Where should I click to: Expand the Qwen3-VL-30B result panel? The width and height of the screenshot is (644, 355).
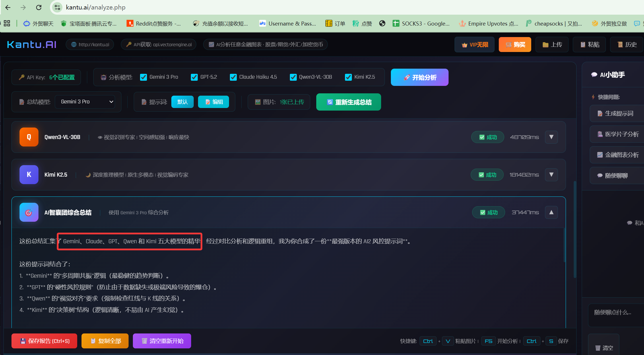(551, 137)
